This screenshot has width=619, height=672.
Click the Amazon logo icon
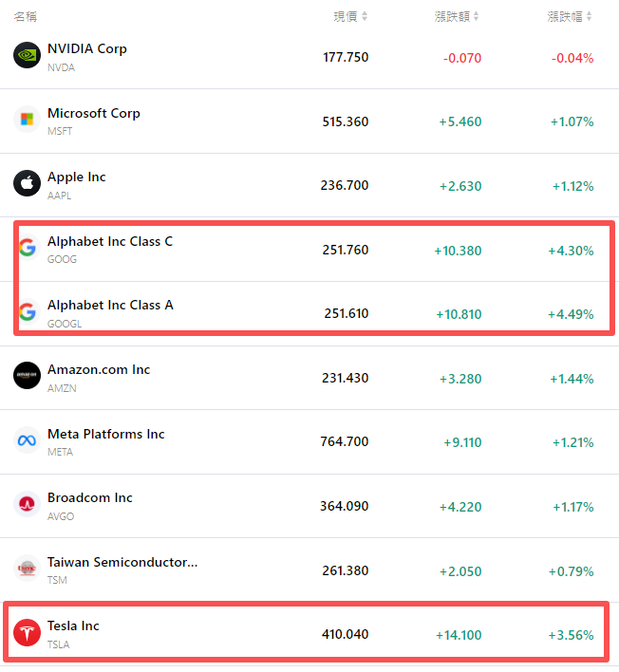(27, 376)
